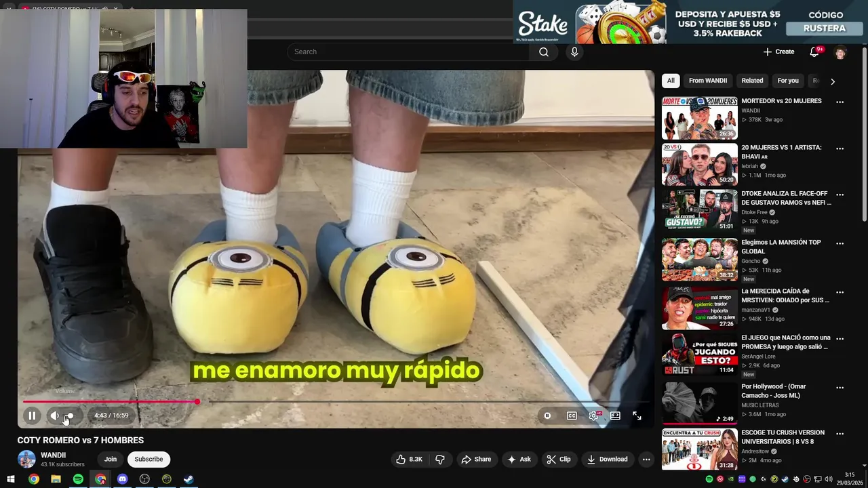Open Elegimos LA MANSIÓN TOP GLOBAL thumbnail
The height and width of the screenshot is (488, 868).
(699, 260)
